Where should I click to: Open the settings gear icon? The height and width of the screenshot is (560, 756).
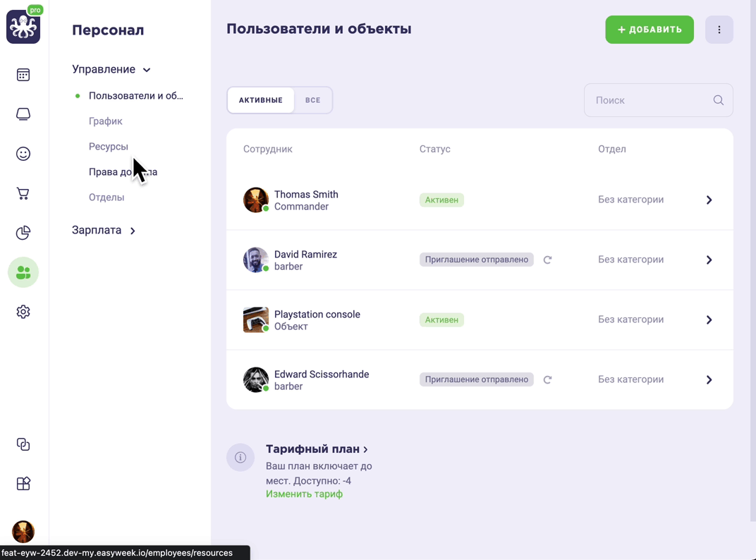click(23, 312)
